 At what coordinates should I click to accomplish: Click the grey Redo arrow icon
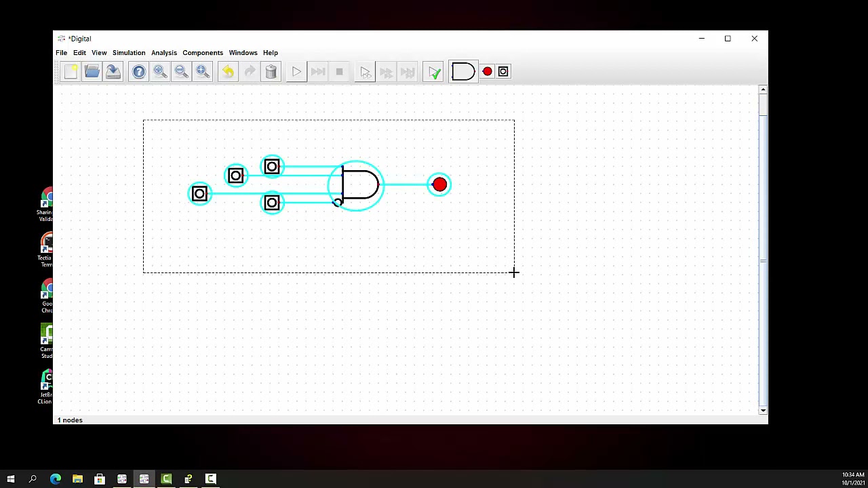coord(250,72)
